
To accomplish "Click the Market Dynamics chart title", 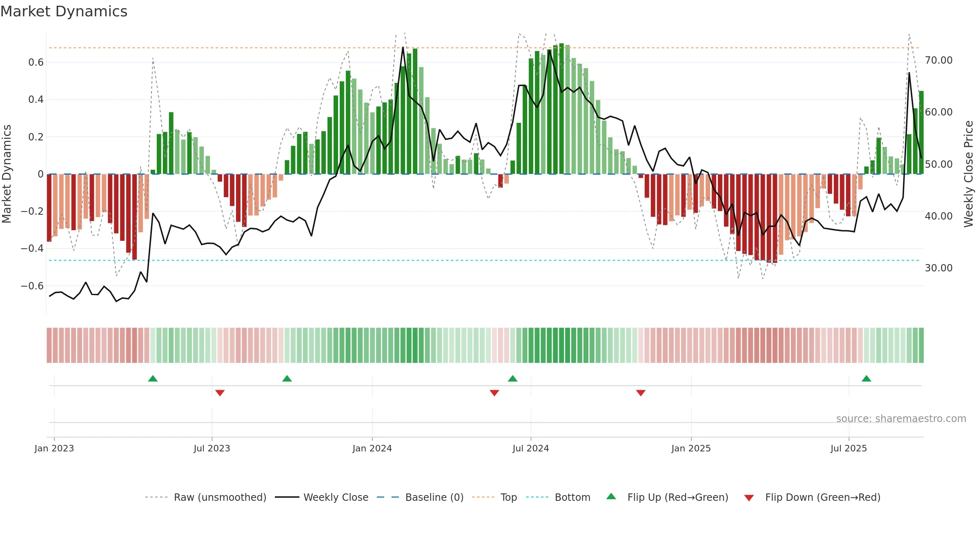I will 64,11.
